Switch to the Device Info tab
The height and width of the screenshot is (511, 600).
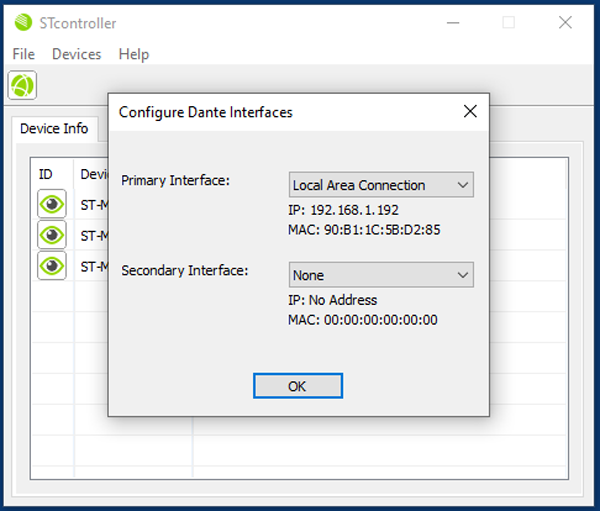(54, 128)
